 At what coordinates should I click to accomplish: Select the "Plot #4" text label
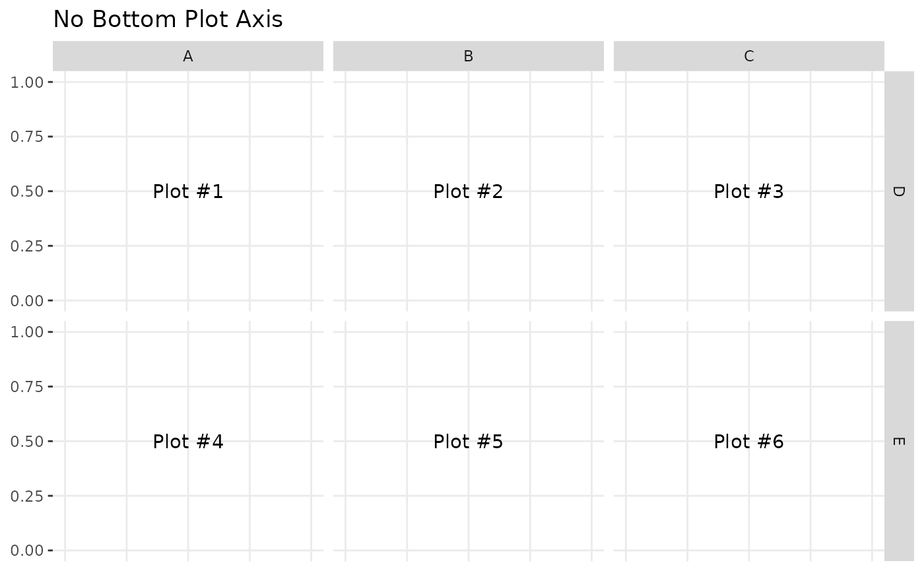(x=188, y=442)
